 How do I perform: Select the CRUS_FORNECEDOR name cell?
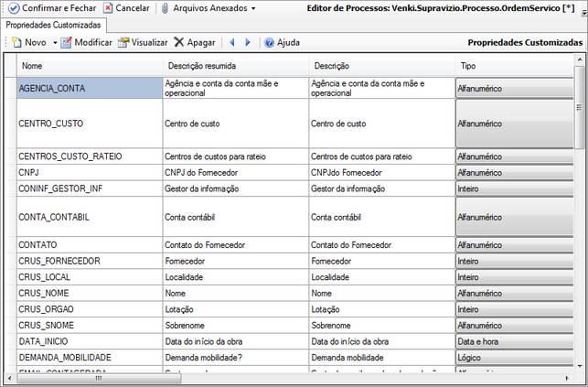90,261
